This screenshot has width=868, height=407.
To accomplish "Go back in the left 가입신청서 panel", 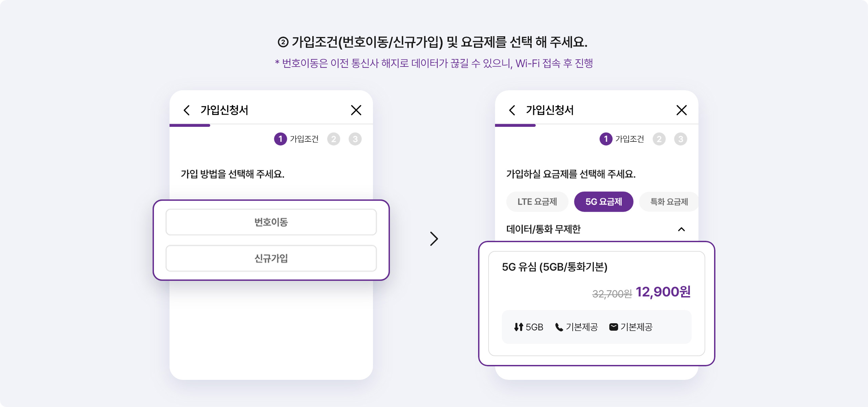I will (x=186, y=110).
